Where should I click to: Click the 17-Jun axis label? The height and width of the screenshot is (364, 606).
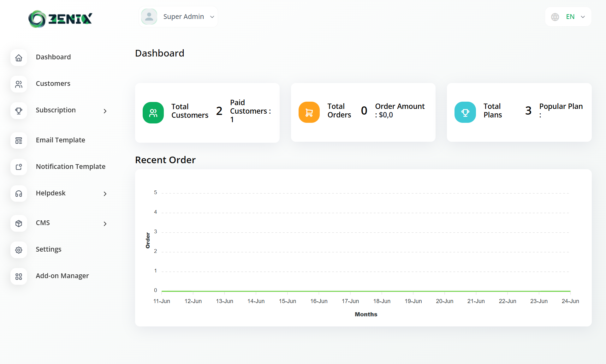pyautogui.click(x=350, y=301)
